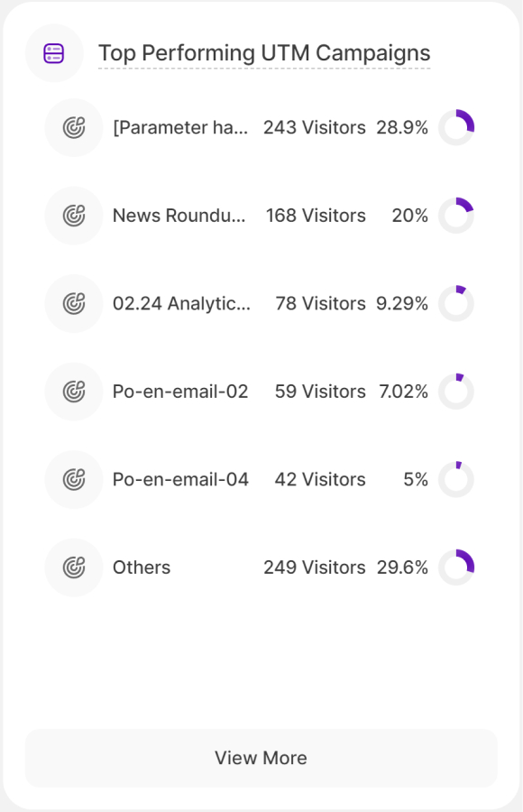Click the target icon beside News Roundu...
This screenshot has width=523, height=812.
pyautogui.click(x=73, y=215)
